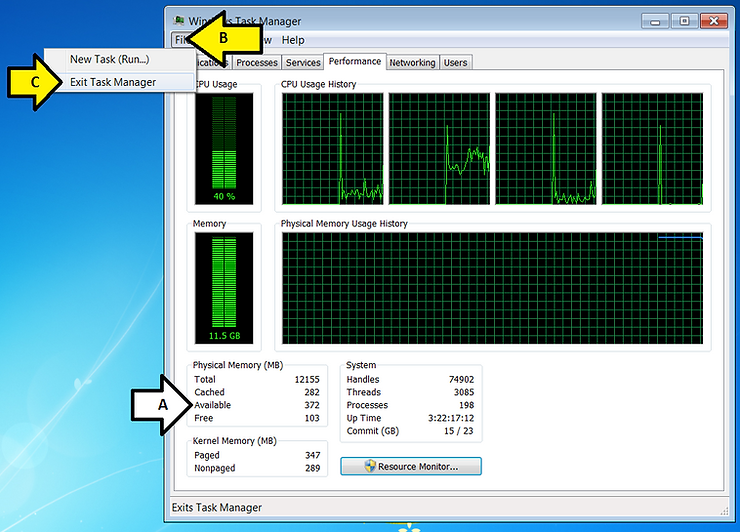Go to the Users tab
Image resolution: width=740 pixels, height=532 pixels.
[455, 63]
